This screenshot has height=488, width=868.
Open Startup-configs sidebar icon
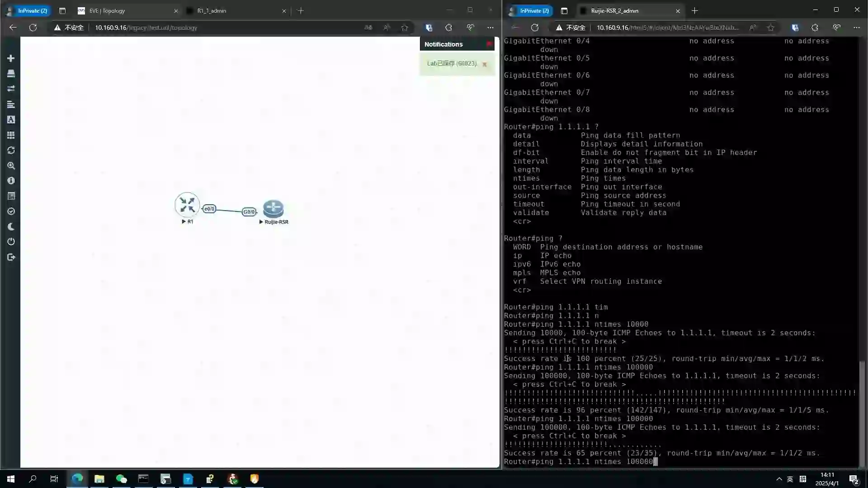pyautogui.click(x=11, y=104)
